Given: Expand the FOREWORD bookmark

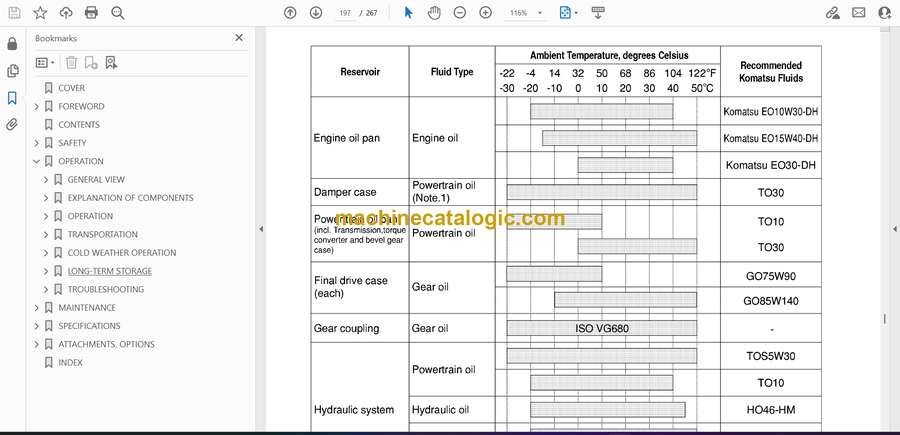Looking at the screenshot, I should click(x=37, y=106).
